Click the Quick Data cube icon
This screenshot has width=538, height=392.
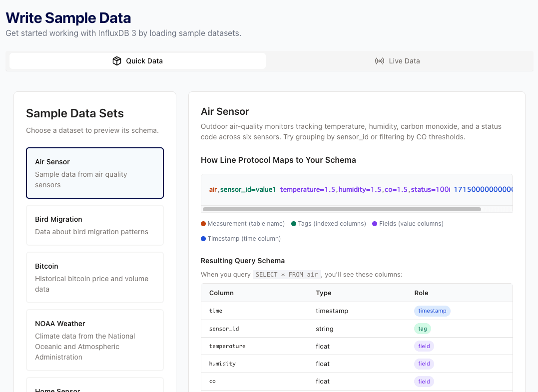coord(117,61)
